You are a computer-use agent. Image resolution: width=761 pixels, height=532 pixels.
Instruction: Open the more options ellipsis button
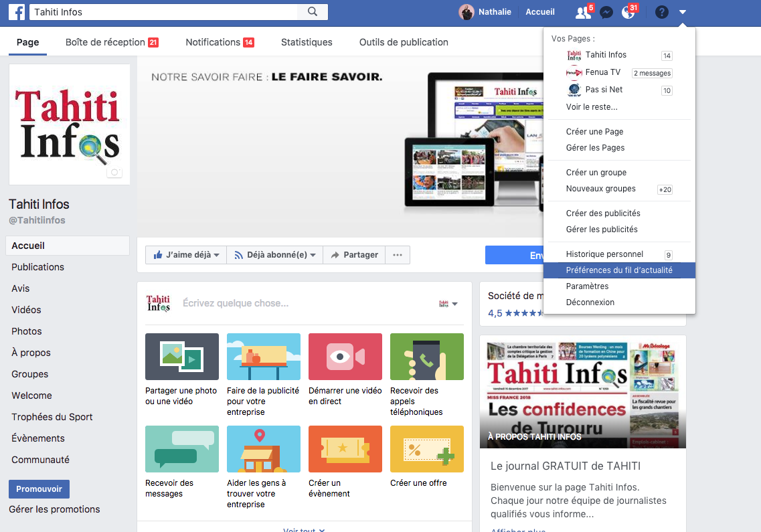pos(398,255)
